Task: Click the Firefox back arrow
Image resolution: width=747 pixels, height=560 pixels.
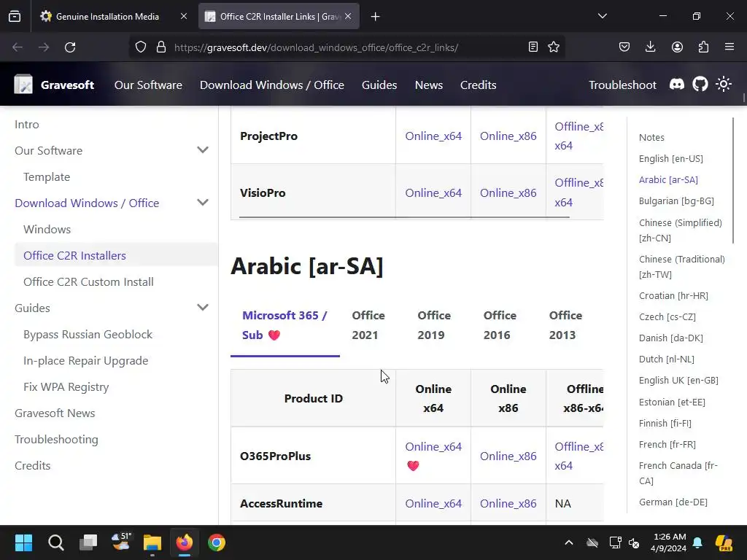Action: pyautogui.click(x=18, y=47)
